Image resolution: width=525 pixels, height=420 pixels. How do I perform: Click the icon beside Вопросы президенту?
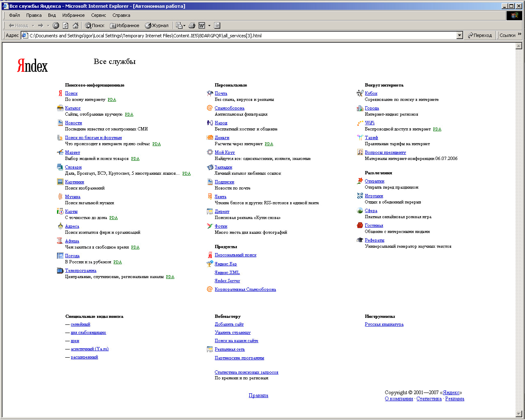[x=360, y=152]
